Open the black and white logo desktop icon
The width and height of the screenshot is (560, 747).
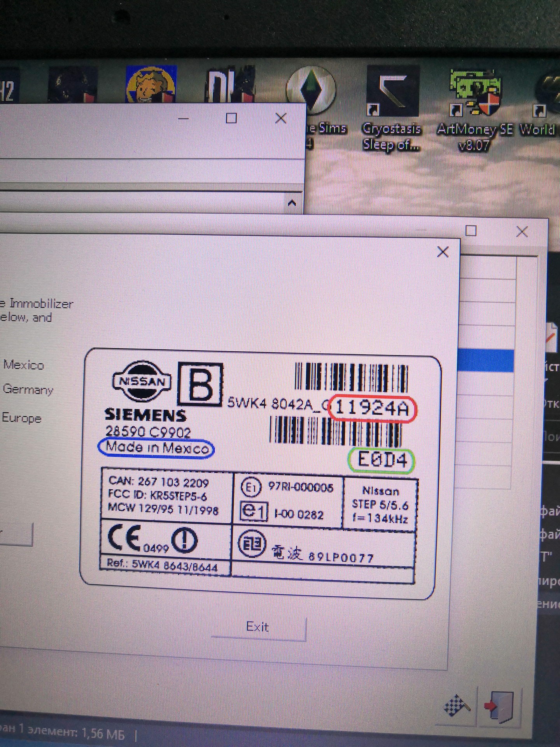pos(230,84)
